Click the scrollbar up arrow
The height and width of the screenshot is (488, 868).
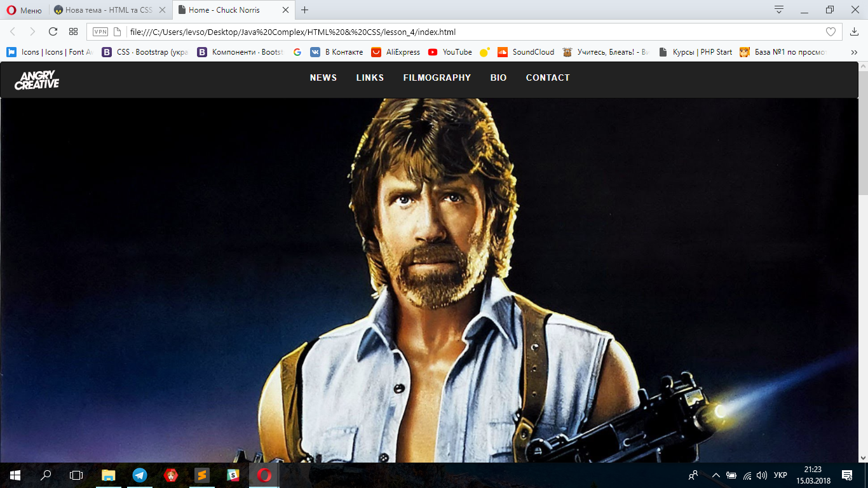point(863,65)
